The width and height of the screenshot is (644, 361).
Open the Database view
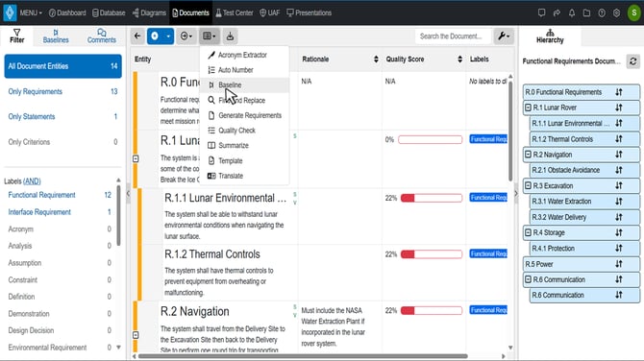[x=109, y=13]
